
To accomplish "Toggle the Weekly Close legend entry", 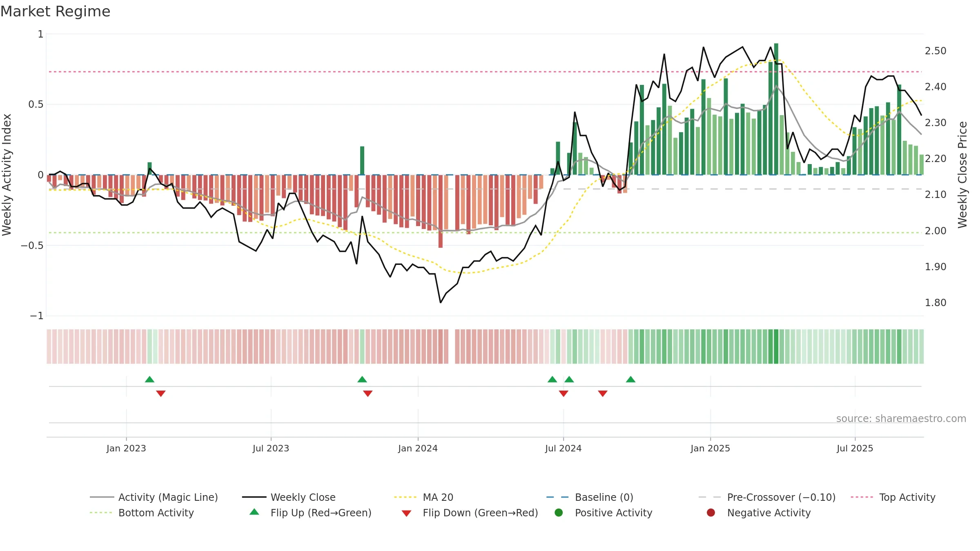I will [289, 497].
